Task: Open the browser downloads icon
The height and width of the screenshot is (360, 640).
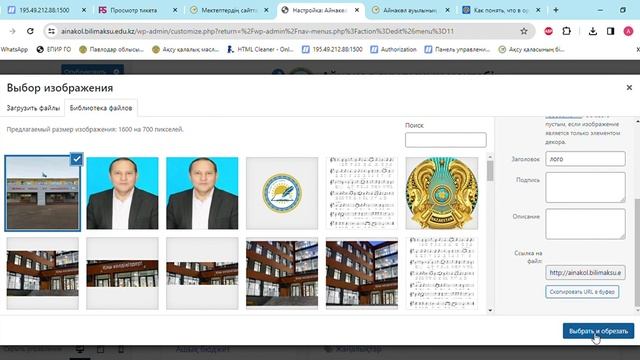Action: [x=593, y=31]
